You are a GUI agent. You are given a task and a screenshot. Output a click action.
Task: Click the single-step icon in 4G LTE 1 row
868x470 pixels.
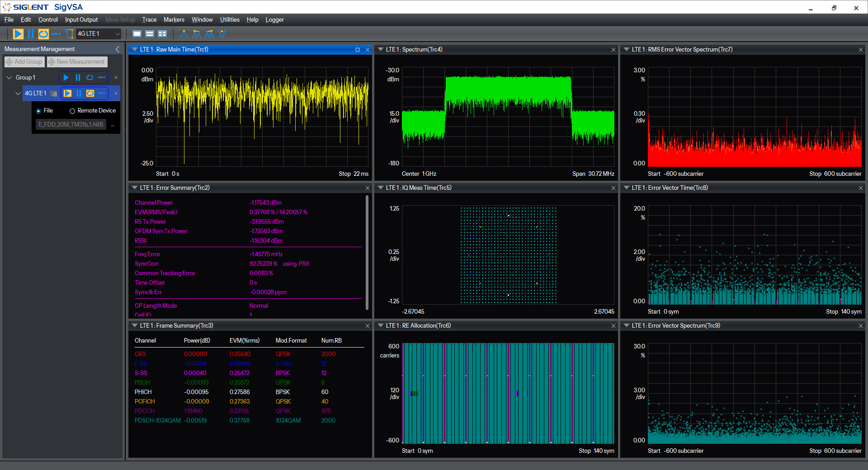click(x=101, y=94)
